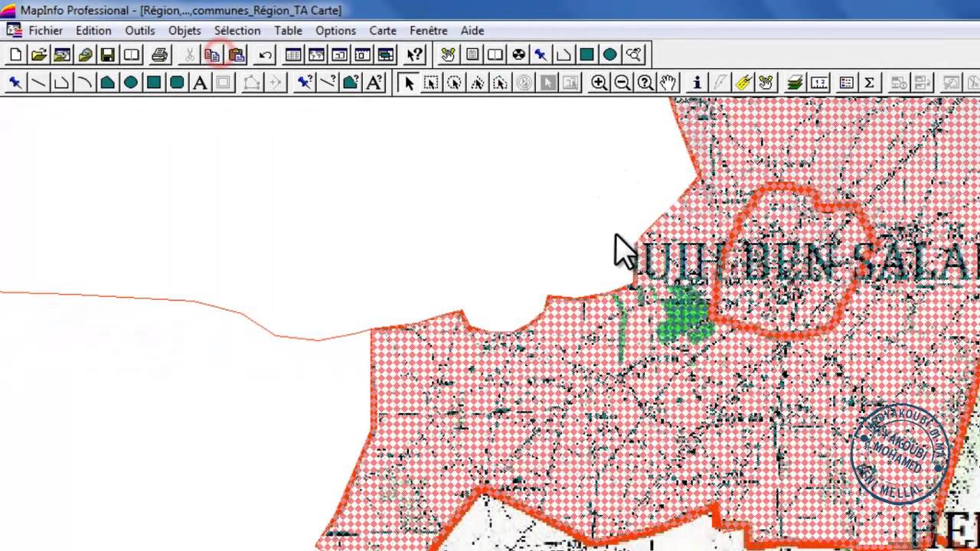This screenshot has width=980, height=551.
Task: Select the Rounded Rectangle drawing tool
Action: coord(177,83)
